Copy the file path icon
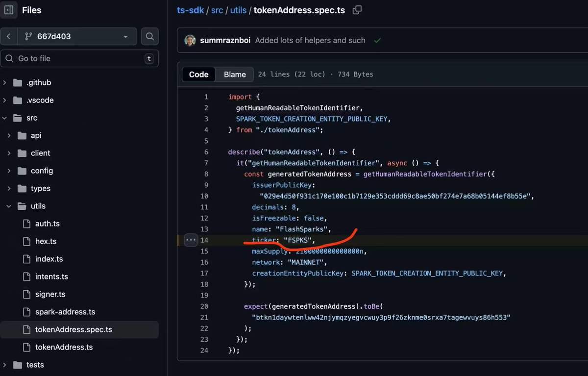588x376 pixels. [357, 10]
